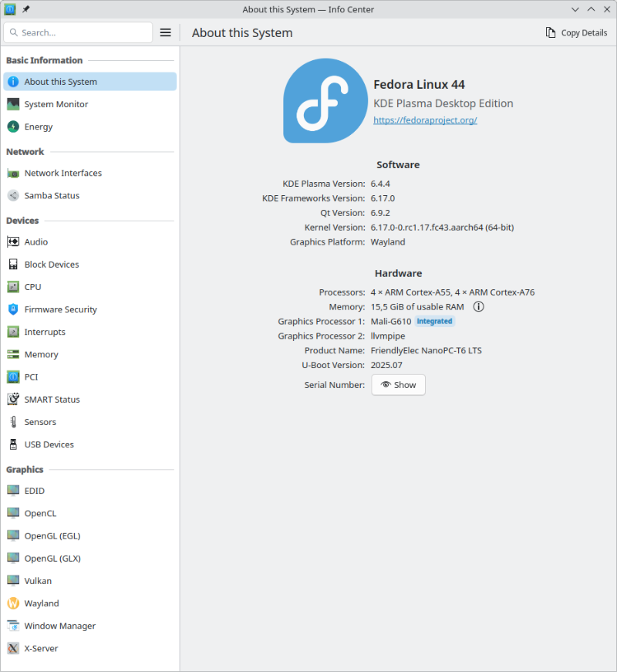
Task: Open the fedoraproject.org link
Action: tap(425, 120)
